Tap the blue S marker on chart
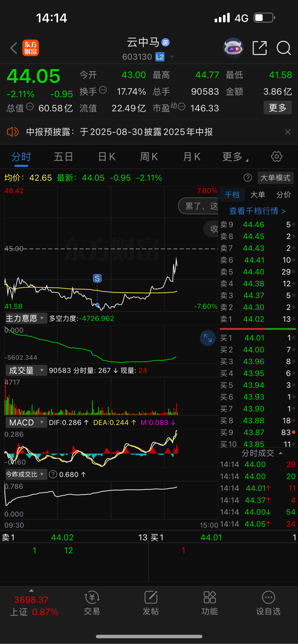 97,278
